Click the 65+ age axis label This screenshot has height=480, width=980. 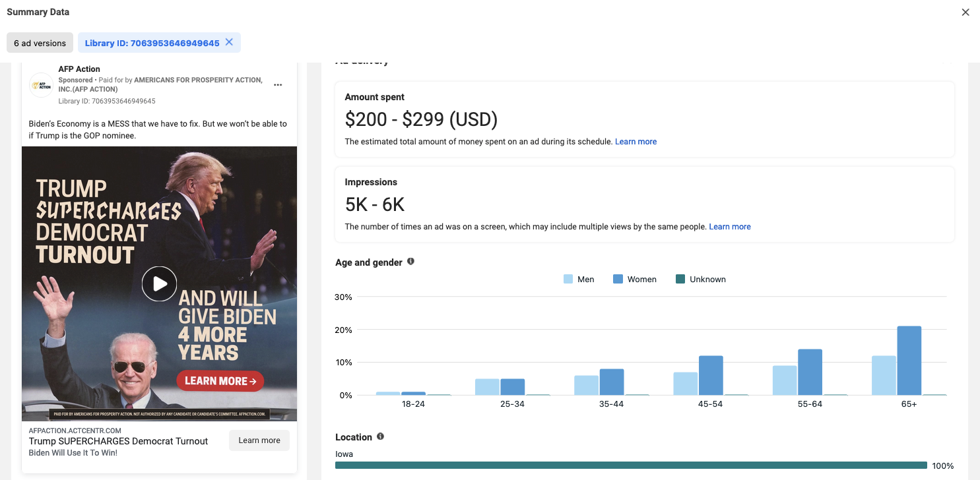(909, 404)
